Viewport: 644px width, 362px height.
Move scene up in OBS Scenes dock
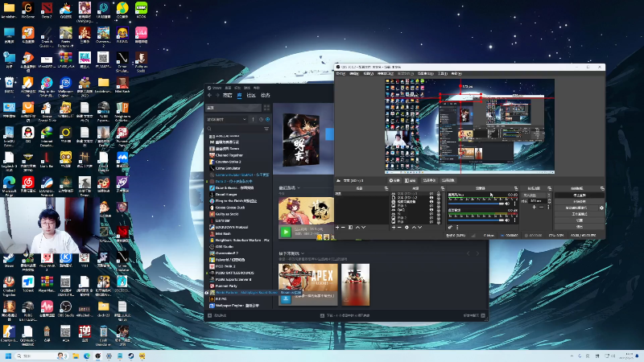point(357,227)
